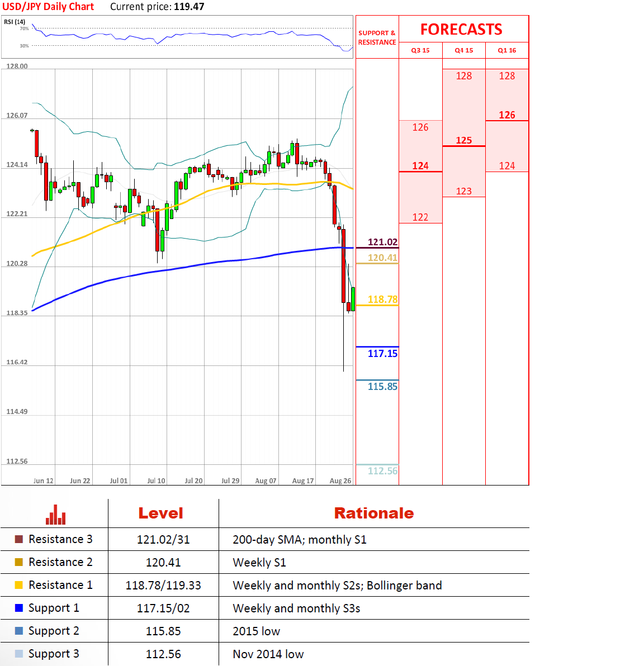Select the Resistance 1 yellow color swatch
The width and height of the screenshot is (644, 666).
tap(18, 585)
